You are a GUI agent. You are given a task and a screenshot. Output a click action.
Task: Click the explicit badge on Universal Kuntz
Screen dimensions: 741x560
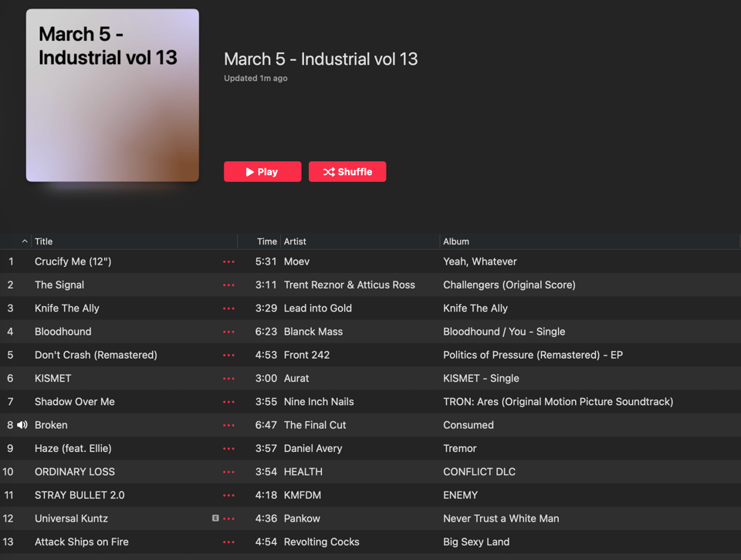click(x=215, y=518)
